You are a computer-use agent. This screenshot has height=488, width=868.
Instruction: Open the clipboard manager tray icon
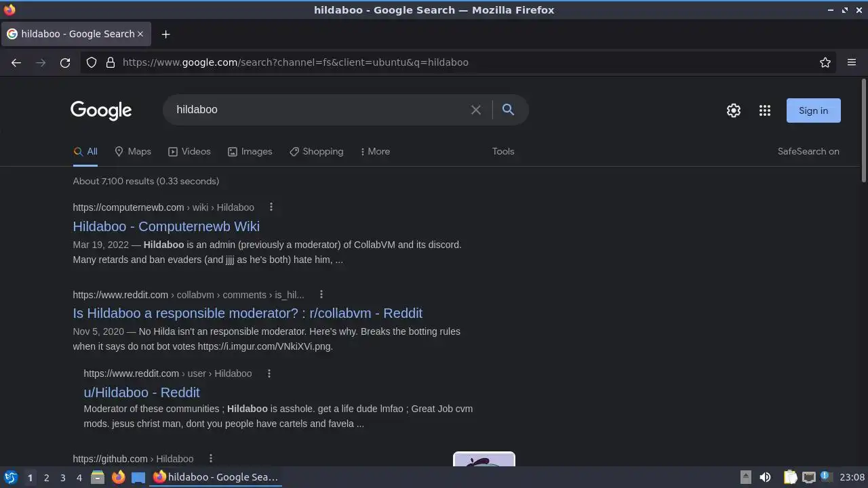790,477
